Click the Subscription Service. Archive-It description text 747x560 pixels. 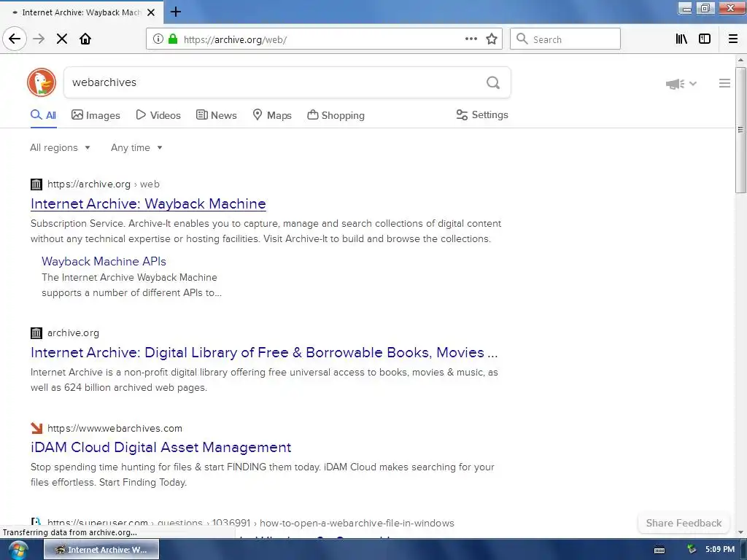[266, 231]
